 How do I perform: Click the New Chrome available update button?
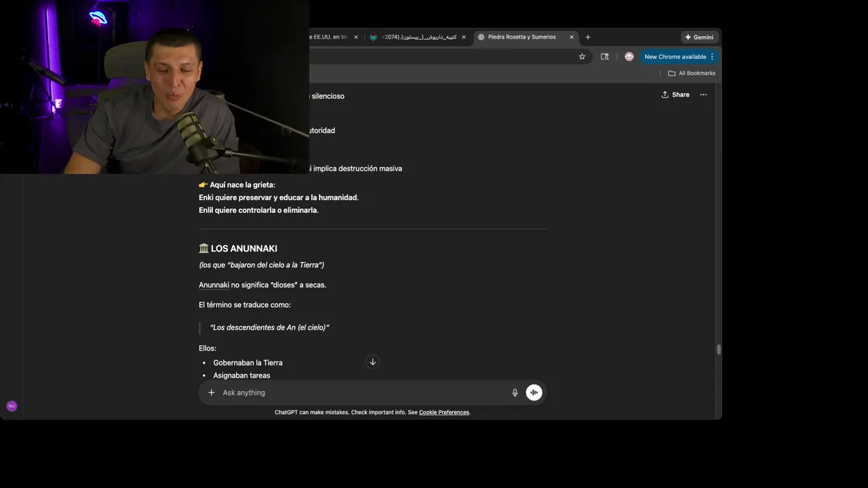coord(679,57)
